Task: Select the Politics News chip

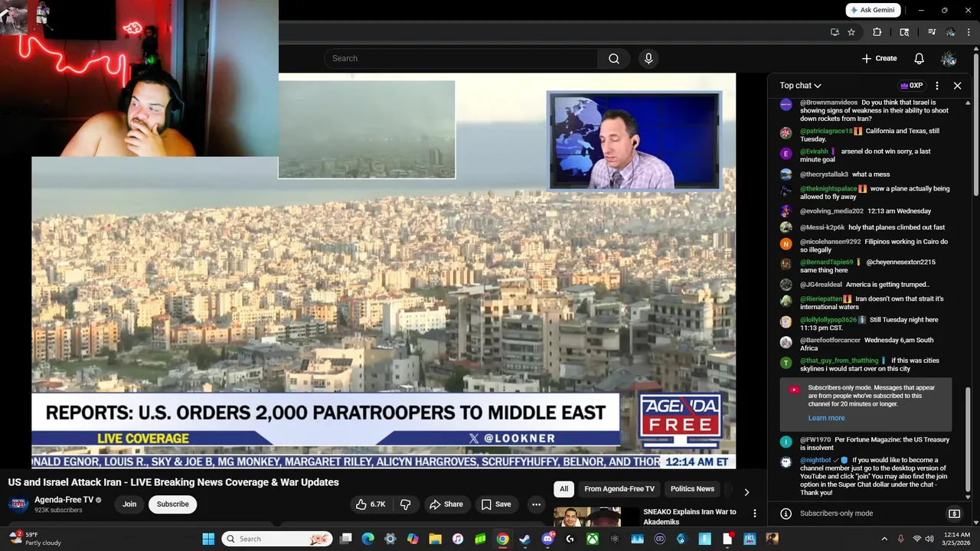Action: [692, 489]
